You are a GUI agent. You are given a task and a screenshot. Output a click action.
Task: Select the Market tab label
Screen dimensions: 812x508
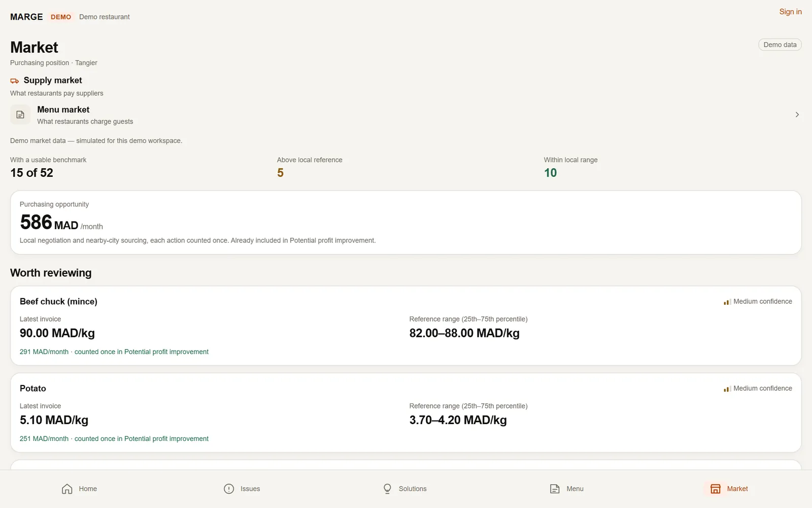click(x=737, y=489)
